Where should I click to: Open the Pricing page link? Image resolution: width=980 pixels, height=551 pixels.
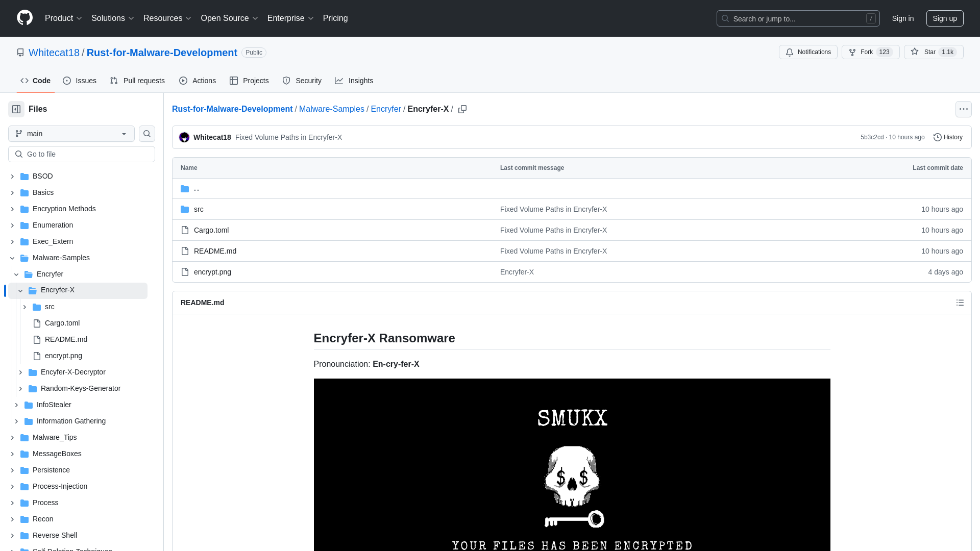click(x=335, y=18)
